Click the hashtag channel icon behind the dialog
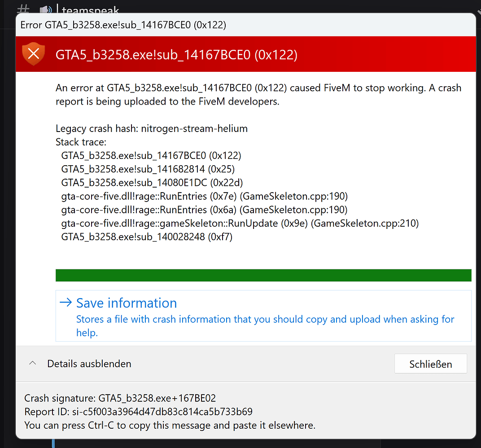 23,9
